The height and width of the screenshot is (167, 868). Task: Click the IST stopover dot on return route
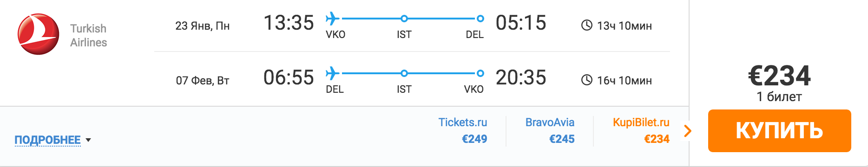click(x=404, y=73)
